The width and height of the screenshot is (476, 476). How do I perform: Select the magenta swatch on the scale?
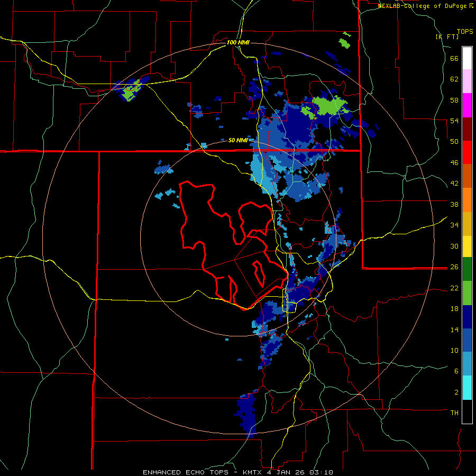467,105
